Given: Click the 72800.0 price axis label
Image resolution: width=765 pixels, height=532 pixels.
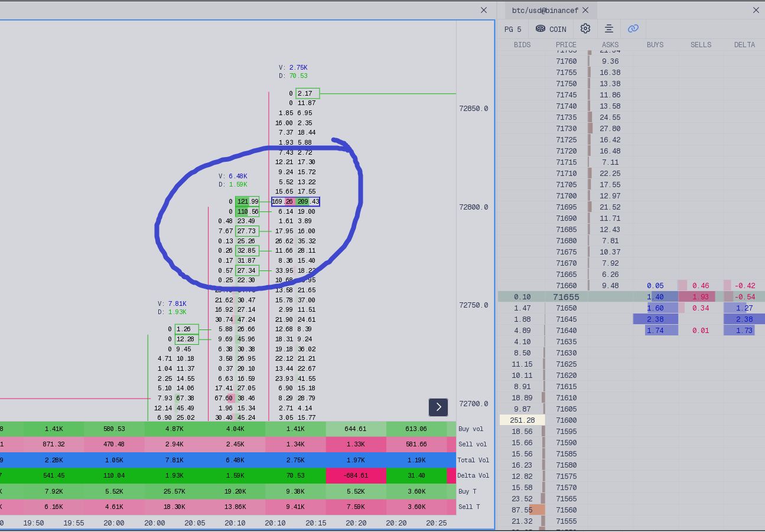Looking at the screenshot, I should point(474,207).
